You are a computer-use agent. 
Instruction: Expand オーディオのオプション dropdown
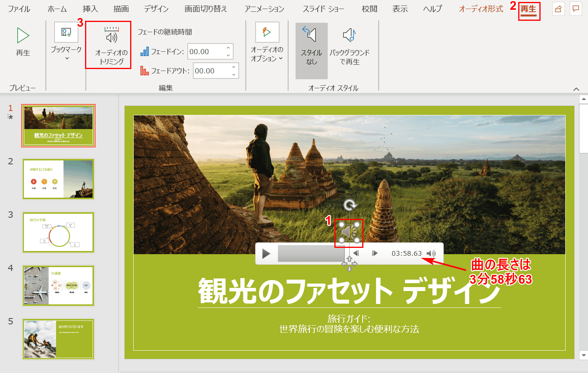[280, 58]
